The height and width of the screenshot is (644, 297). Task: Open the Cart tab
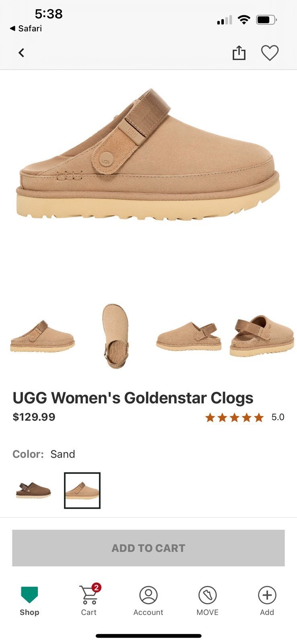tap(89, 600)
